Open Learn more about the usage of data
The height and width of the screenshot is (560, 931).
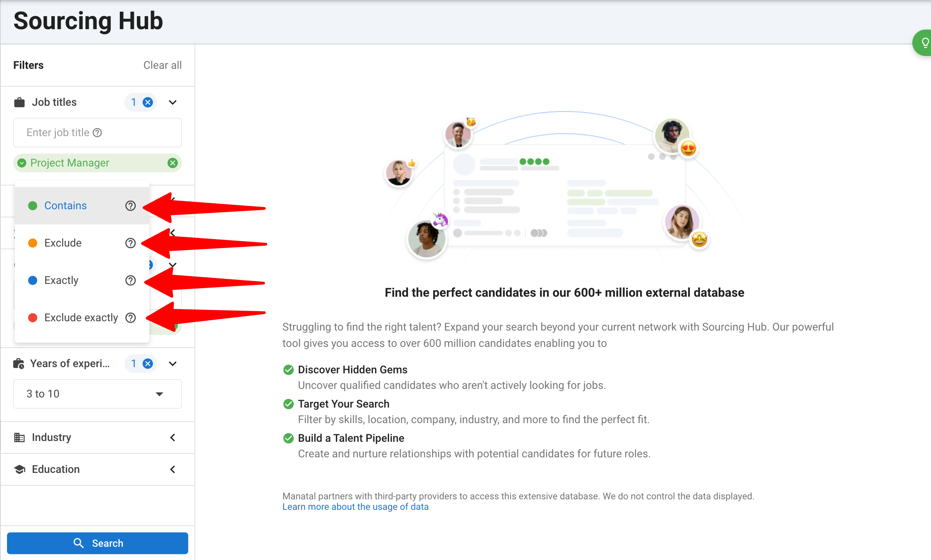pyautogui.click(x=355, y=507)
